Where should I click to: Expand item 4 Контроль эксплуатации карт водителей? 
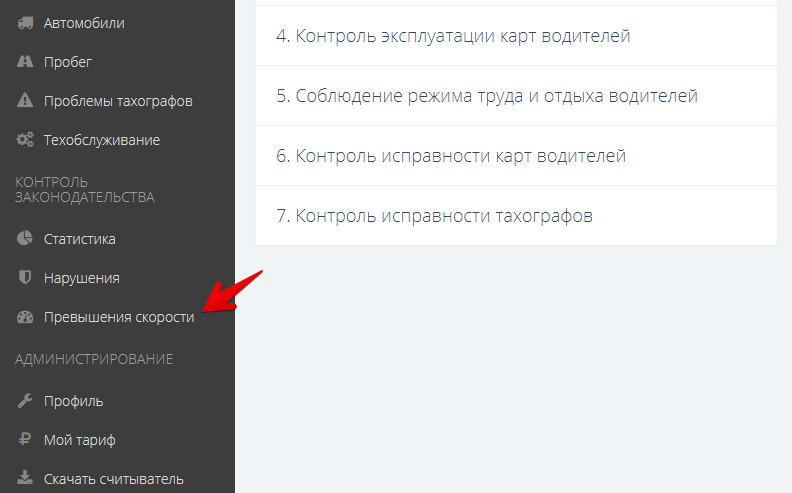point(453,36)
